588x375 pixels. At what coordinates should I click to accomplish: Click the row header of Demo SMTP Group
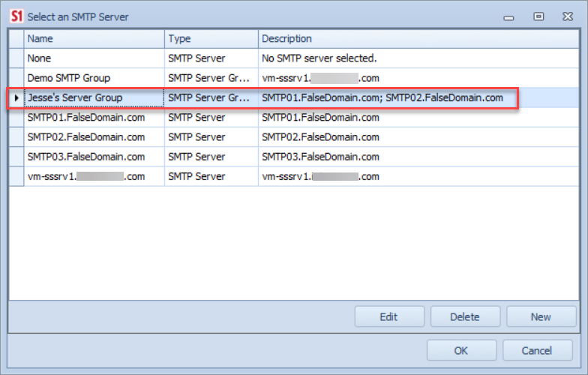point(16,78)
